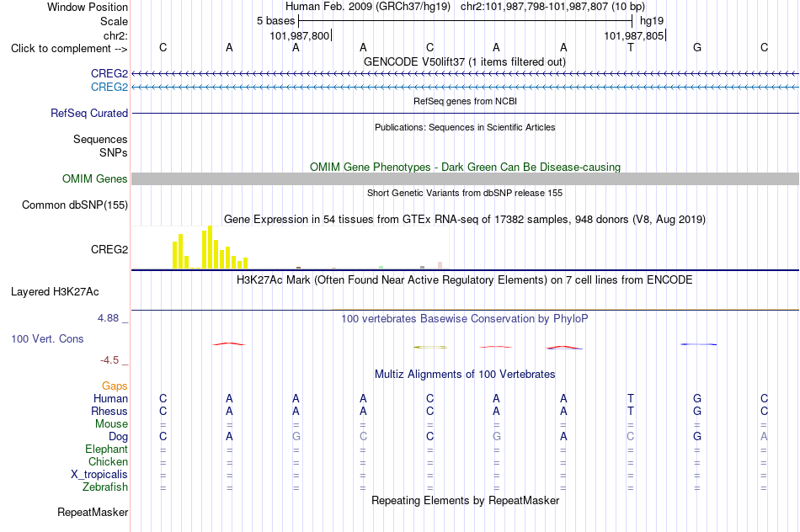Click the GTEx Gene Expression track title
The height and width of the screenshot is (532, 800).
click(x=465, y=220)
